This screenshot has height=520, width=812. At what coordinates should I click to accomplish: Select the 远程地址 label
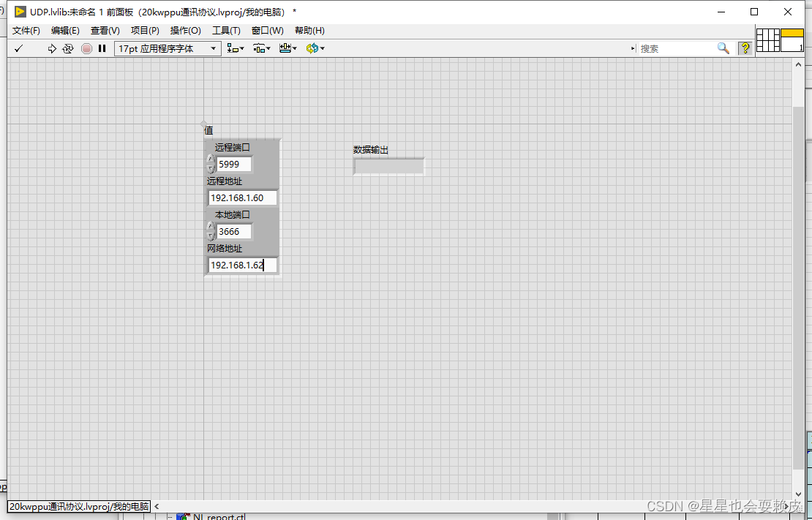225,181
